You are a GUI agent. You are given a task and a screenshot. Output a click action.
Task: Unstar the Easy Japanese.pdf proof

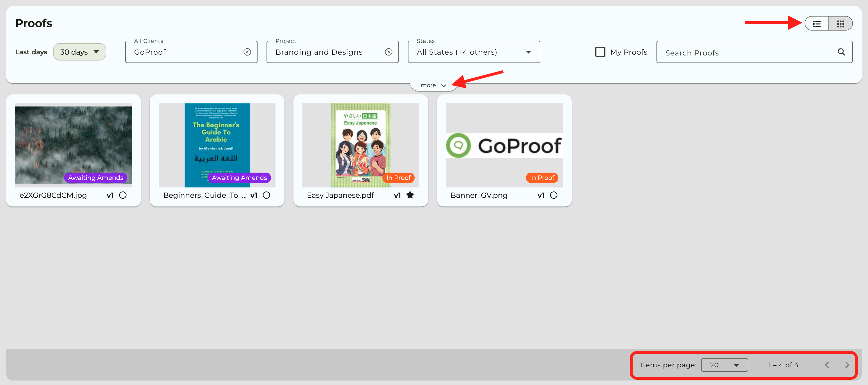point(410,195)
